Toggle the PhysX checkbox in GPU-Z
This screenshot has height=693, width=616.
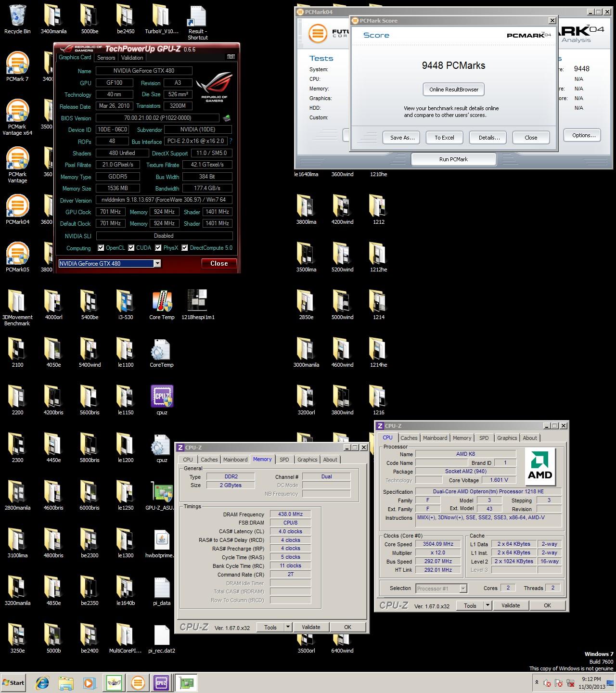click(x=158, y=248)
